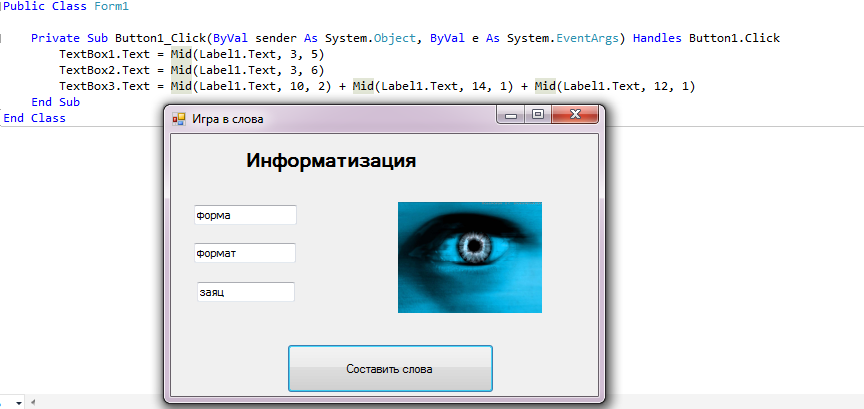
Task: Click the blue eye picture
Action: pyautogui.click(x=469, y=257)
